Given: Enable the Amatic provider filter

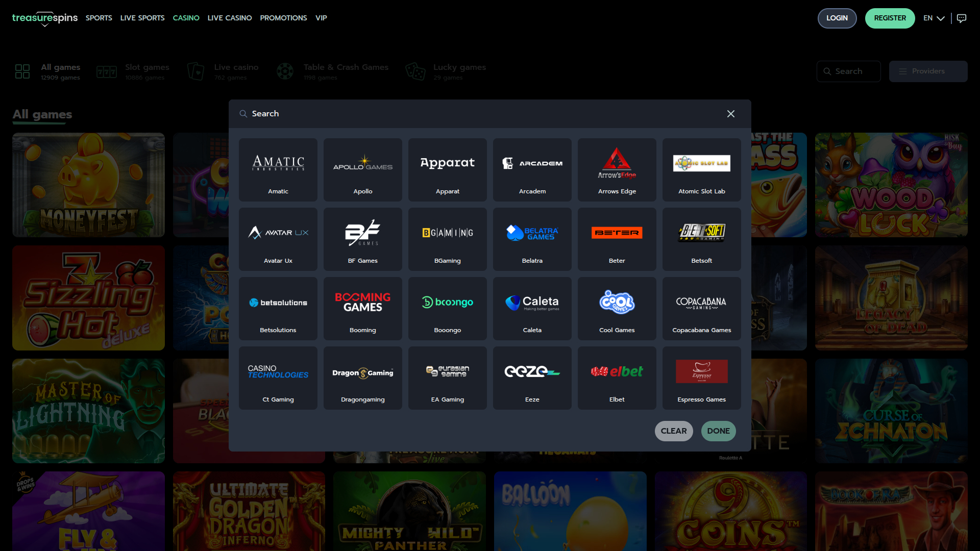Looking at the screenshot, I should (278, 169).
